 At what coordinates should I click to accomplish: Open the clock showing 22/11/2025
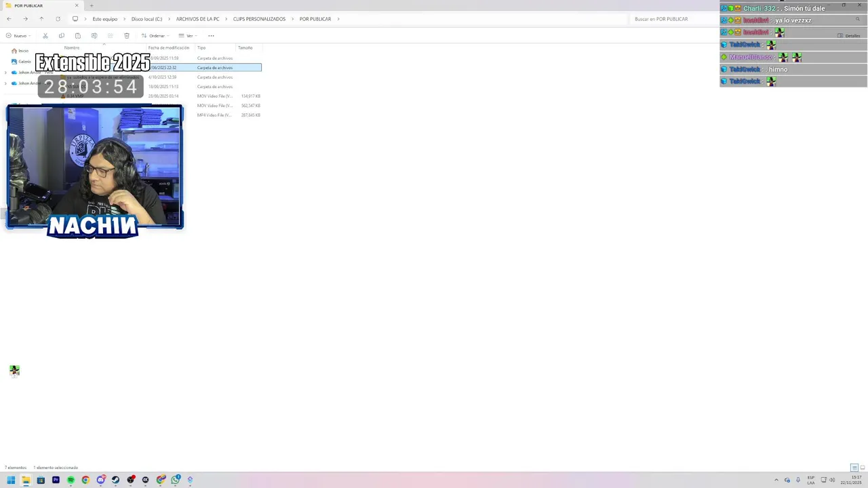coord(851,480)
